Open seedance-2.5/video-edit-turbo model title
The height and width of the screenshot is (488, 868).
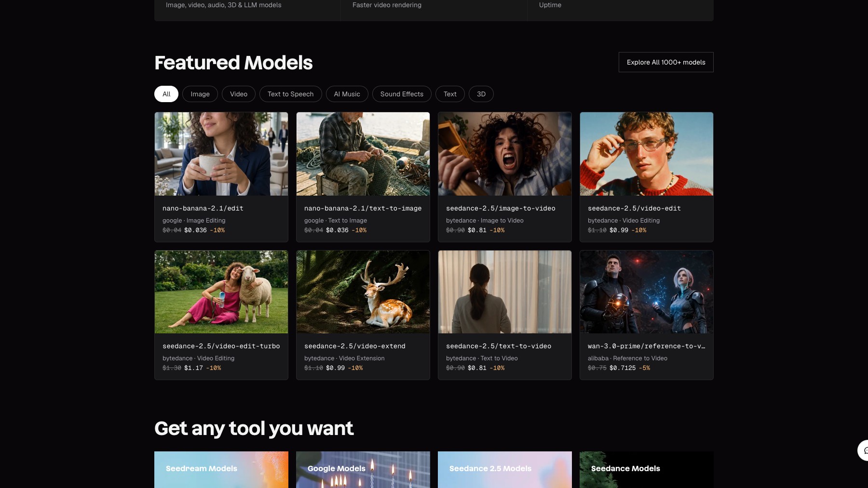(x=221, y=346)
